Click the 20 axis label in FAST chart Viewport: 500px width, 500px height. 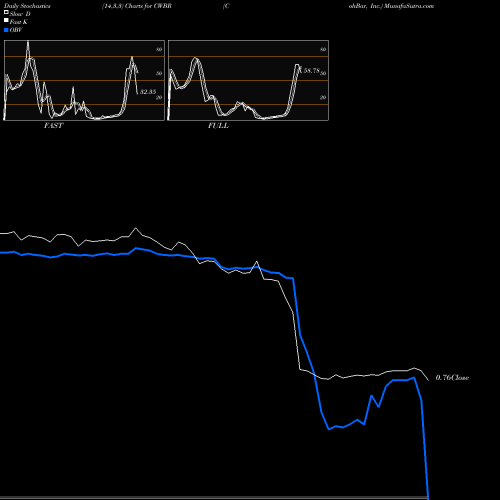coord(159,97)
